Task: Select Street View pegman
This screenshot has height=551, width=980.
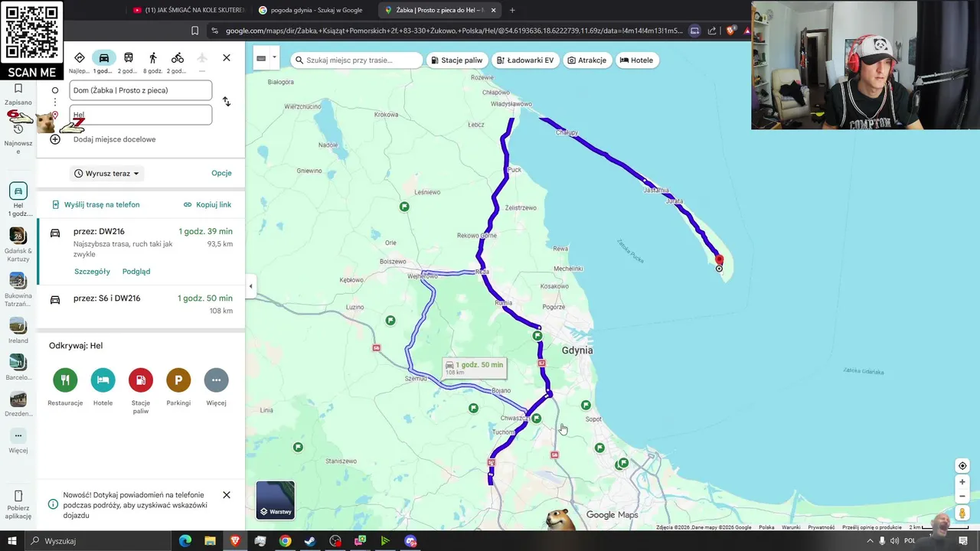Action: [x=962, y=514]
